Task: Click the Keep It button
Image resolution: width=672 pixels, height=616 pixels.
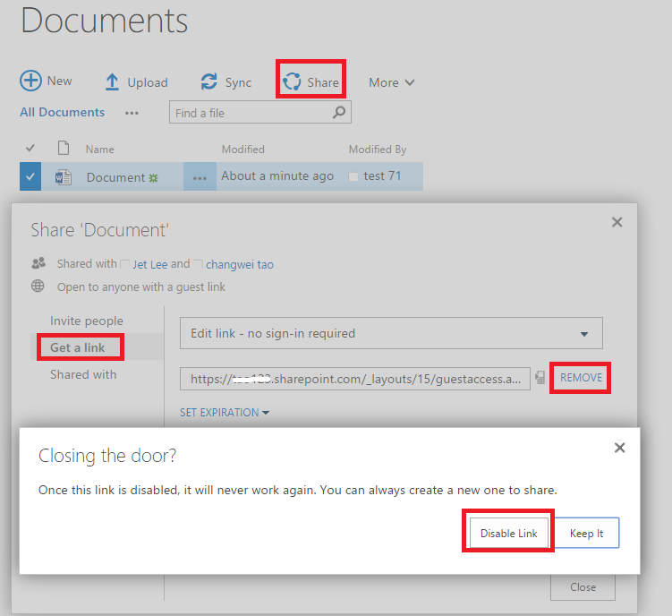Action: (x=586, y=533)
